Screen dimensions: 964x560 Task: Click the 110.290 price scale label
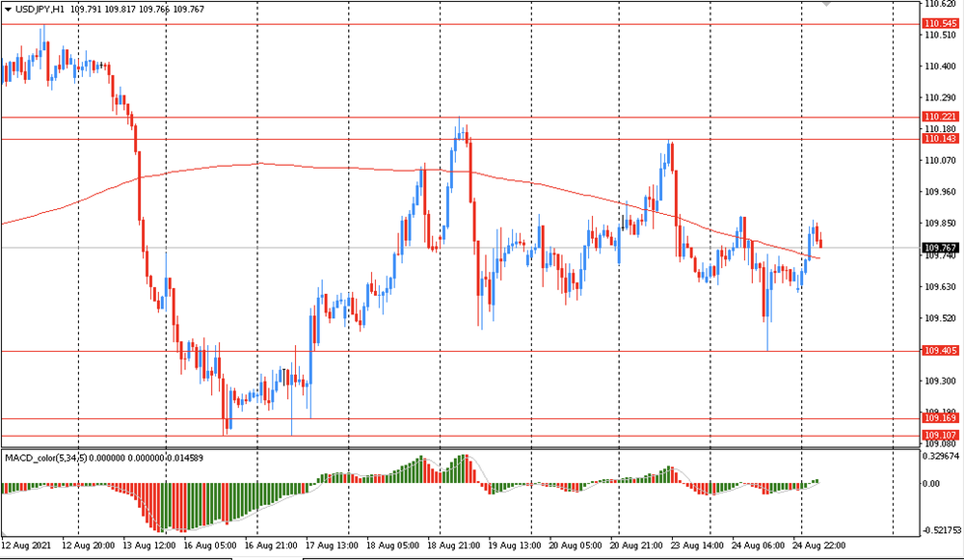point(941,97)
